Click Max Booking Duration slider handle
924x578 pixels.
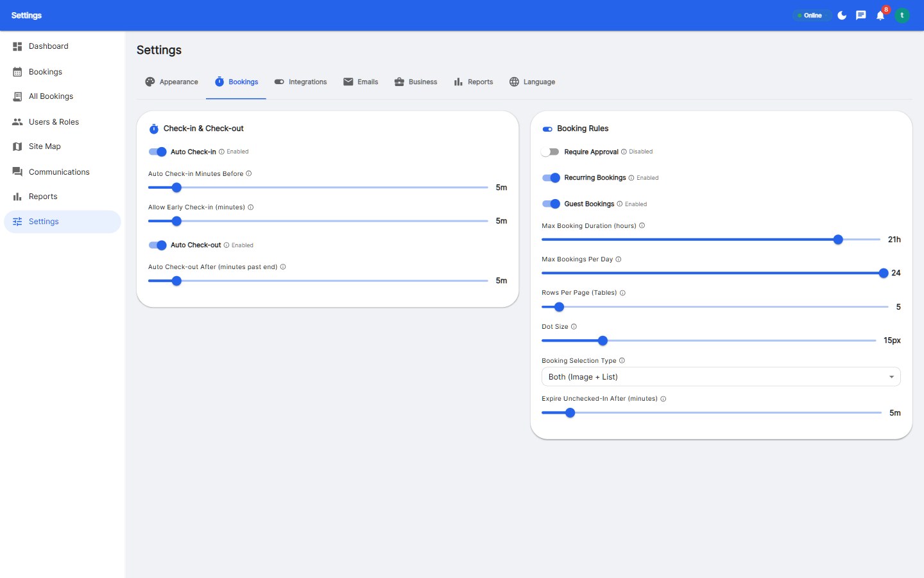838,240
